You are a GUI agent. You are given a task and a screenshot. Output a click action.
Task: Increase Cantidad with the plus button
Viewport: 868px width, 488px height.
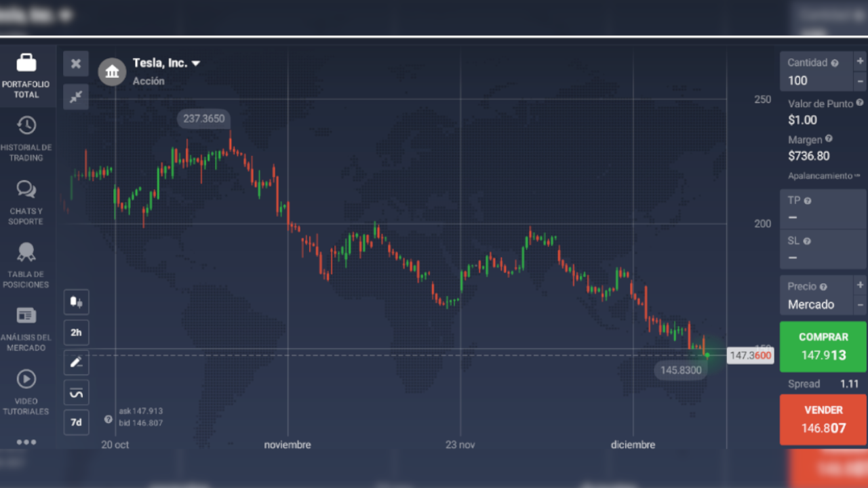[860, 61]
